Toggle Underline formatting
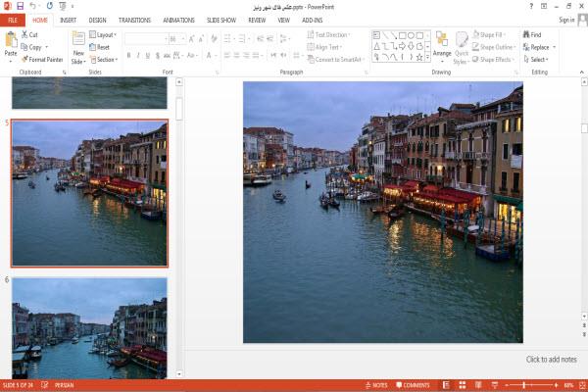588x392 pixels. coord(147,56)
